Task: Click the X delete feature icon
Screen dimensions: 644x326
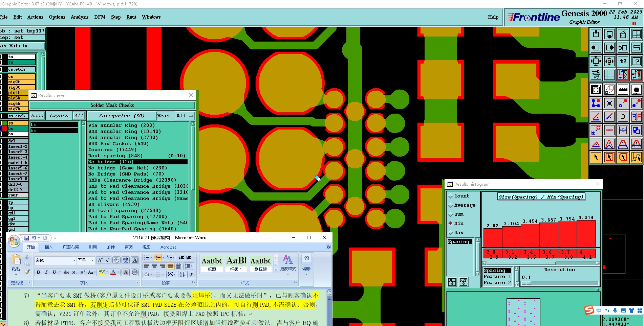Action: coord(609,103)
